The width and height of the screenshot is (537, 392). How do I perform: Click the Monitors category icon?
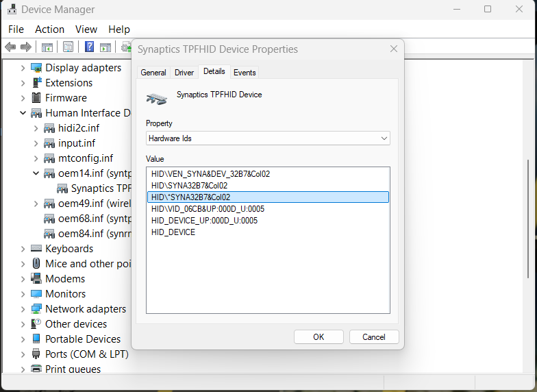click(36, 293)
